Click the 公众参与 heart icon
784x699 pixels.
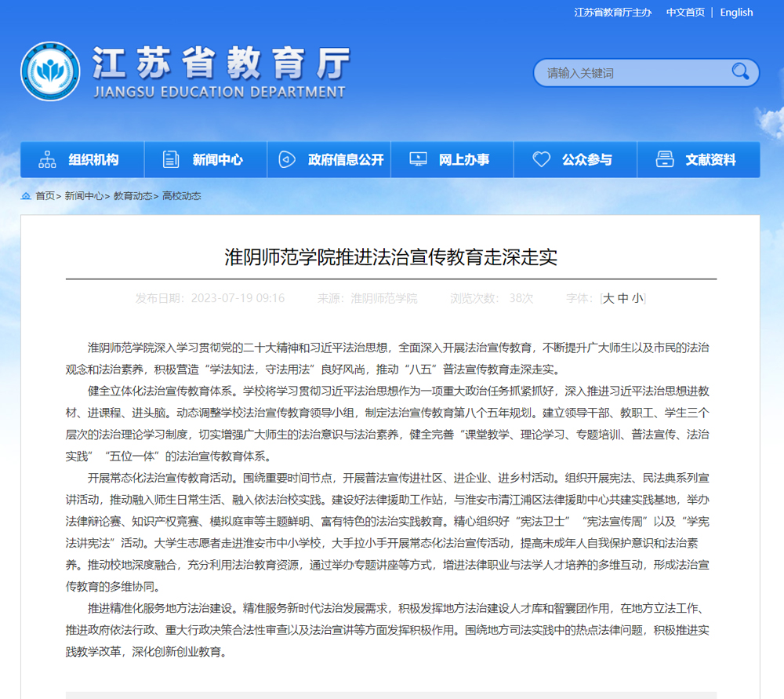pos(541,159)
